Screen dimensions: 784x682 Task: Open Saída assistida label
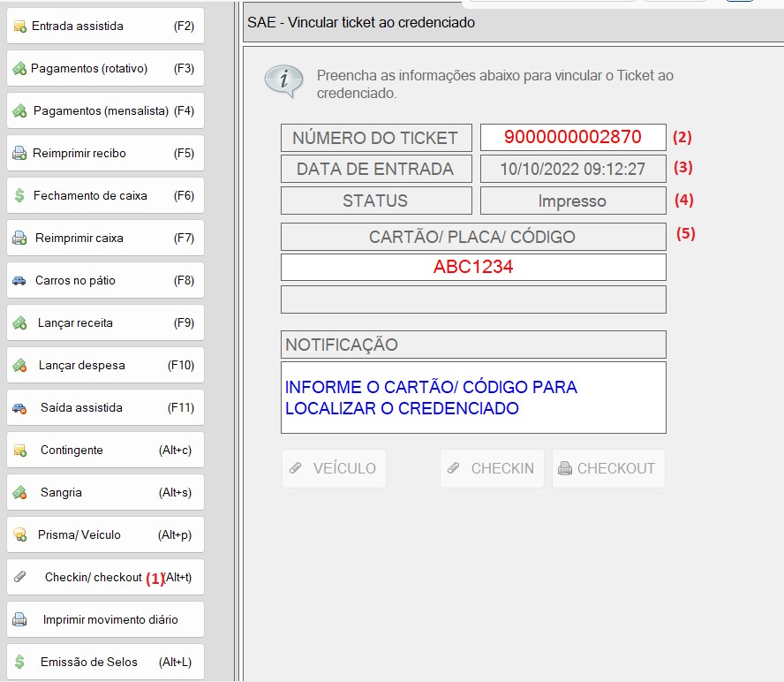[x=81, y=408]
